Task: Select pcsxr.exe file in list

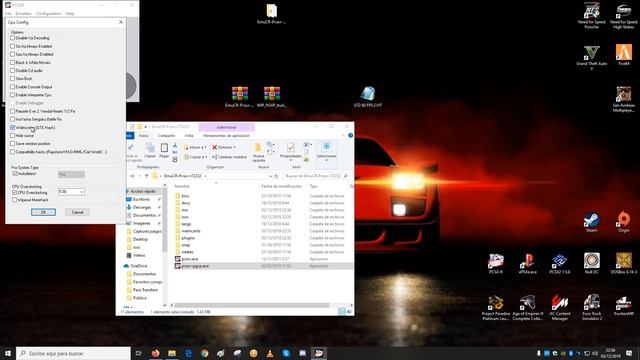Action: (190, 259)
